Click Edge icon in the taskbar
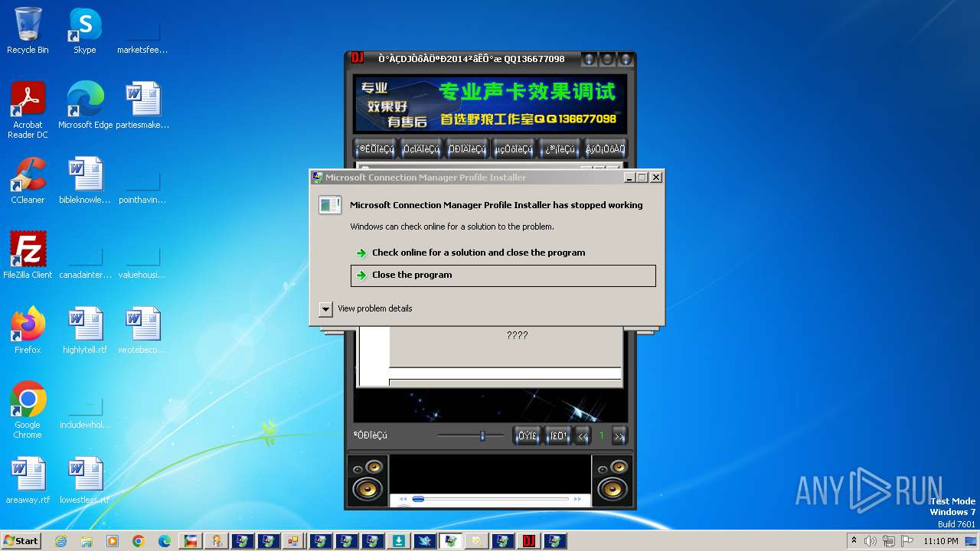Viewport: 980px width, 551px height. [165, 541]
